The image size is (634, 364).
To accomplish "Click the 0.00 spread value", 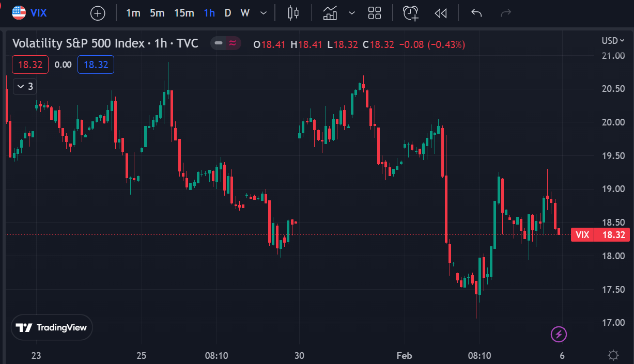I will [63, 65].
